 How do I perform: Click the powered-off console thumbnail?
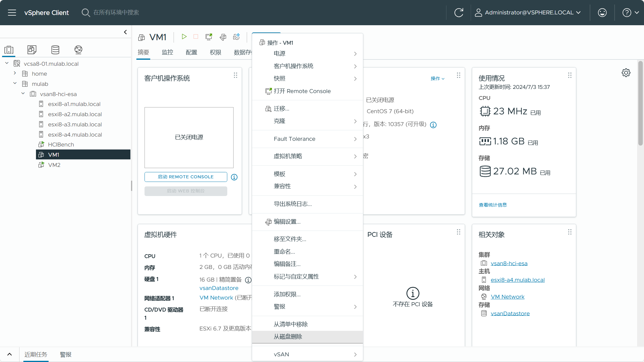189,137
